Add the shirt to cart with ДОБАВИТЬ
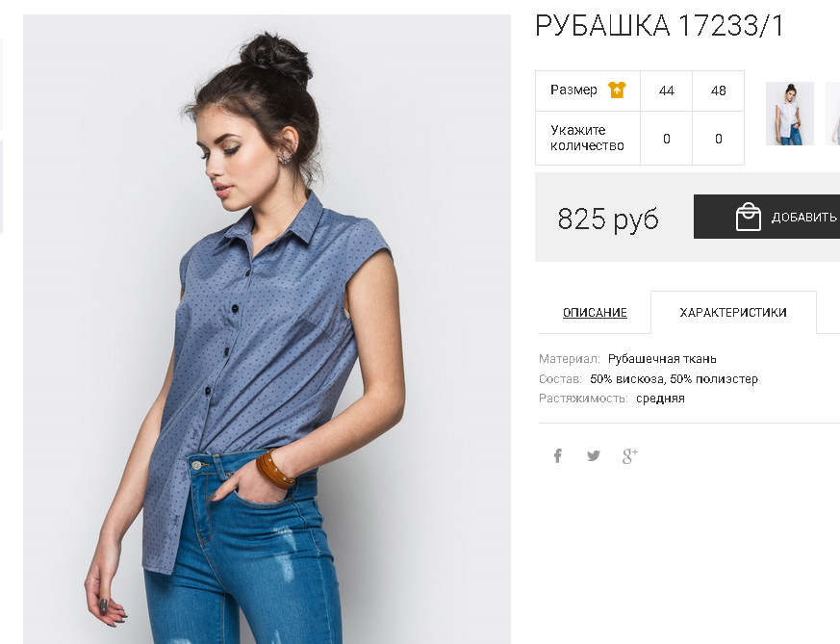Viewport: 840px width, 644px height. coord(767,217)
